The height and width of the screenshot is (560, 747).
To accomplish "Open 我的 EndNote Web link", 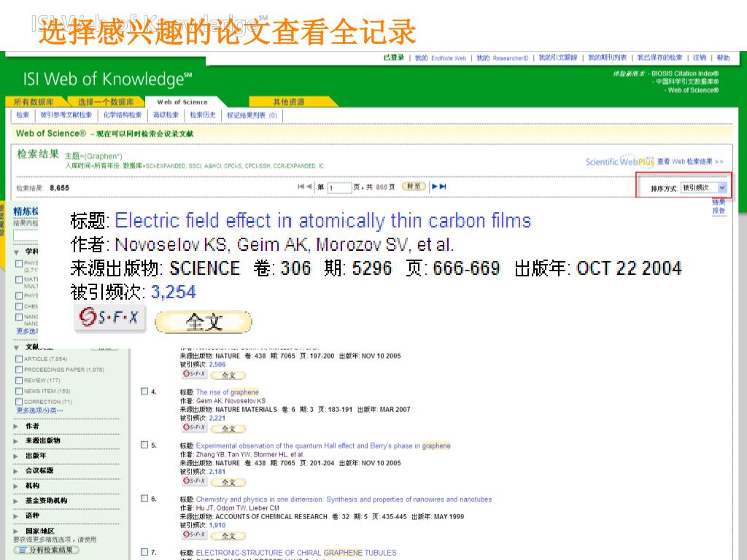I will click(440, 58).
